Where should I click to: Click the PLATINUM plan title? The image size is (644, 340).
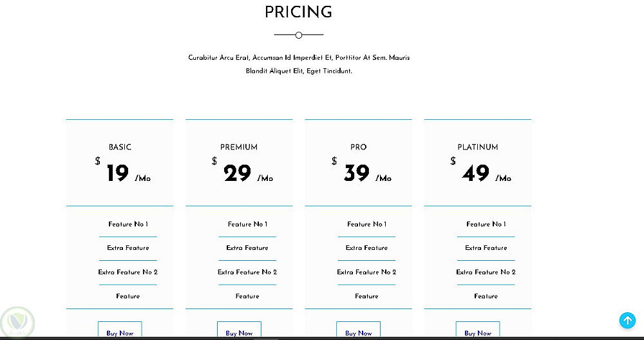click(478, 147)
